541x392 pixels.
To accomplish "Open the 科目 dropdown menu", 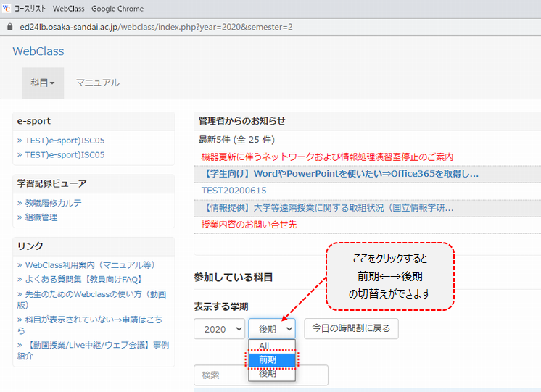I will (43, 83).
